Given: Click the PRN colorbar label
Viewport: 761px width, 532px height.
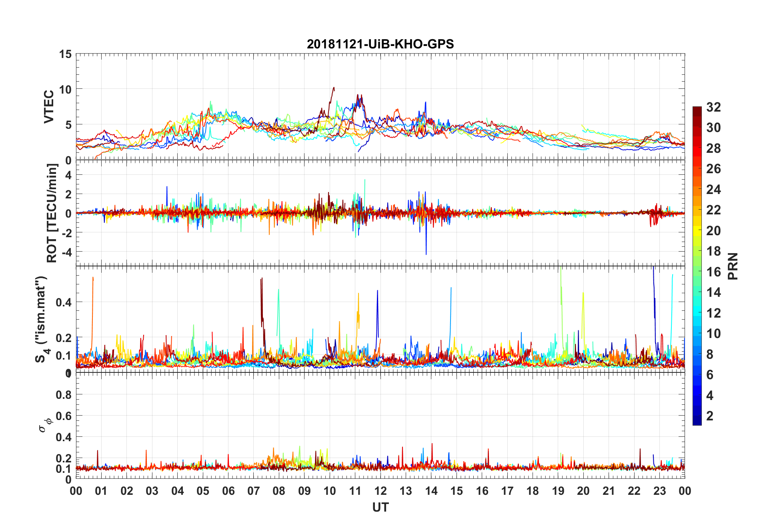Looking at the screenshot, I should coord(733,266).
